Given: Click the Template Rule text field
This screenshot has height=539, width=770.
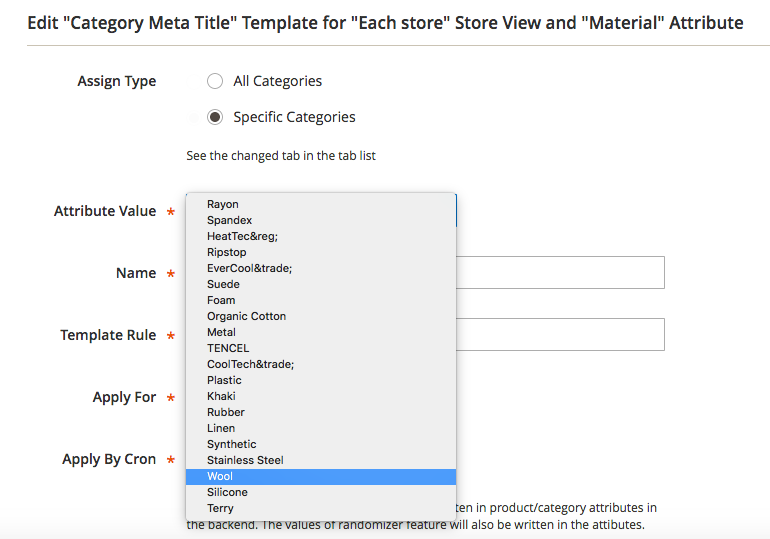Looking at the screenshot, I should pyautogui.click(x=560, y=335).
